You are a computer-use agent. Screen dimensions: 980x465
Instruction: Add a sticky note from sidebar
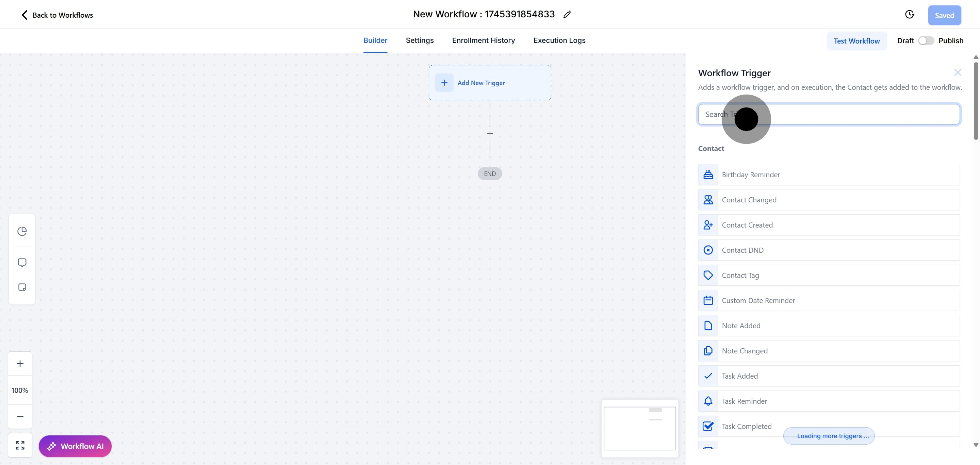[22, 287]
